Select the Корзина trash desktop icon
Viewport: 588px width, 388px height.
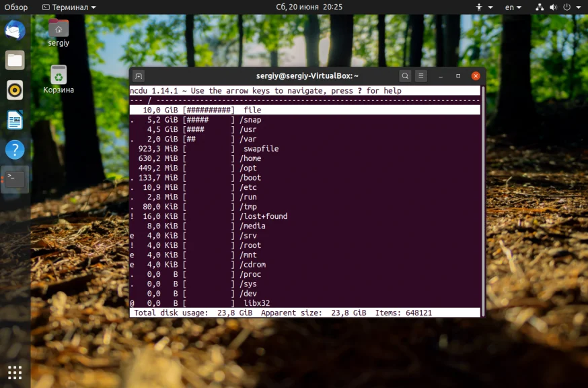coord(59,79)
